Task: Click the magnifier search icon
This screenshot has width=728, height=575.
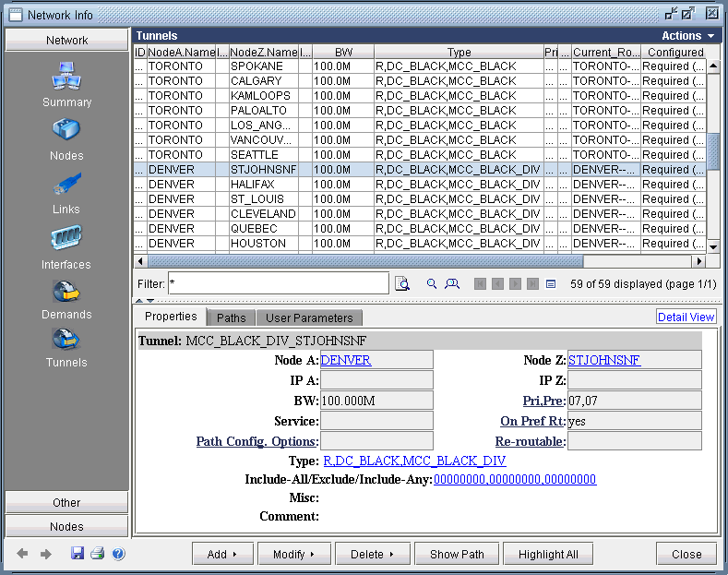Action: click(431, 283)
